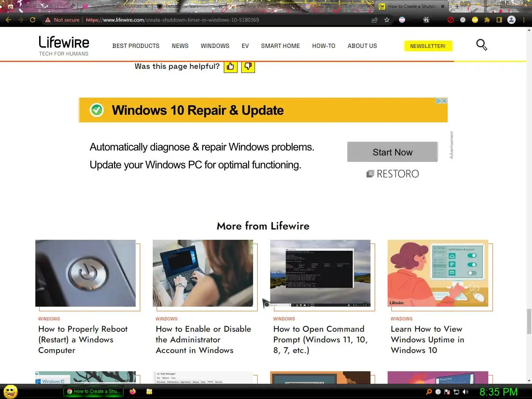Click the browser back arrow
Image resolution: width=532 pixels, height=399 pixels.
coord(8,20)
